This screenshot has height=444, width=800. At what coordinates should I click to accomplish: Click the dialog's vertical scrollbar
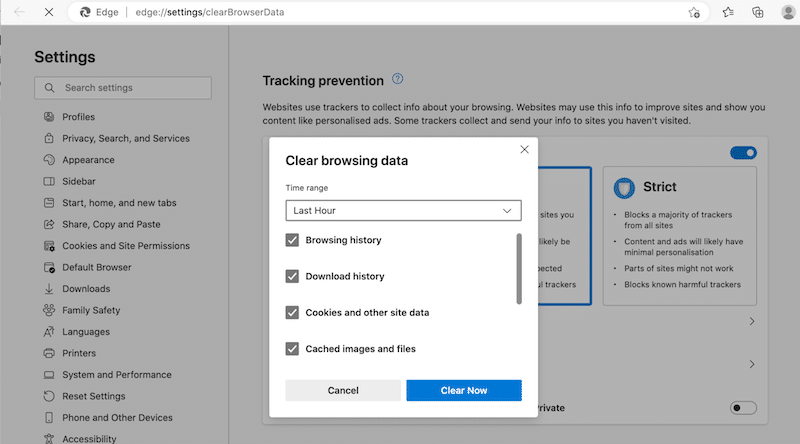(x=519, y=269)
